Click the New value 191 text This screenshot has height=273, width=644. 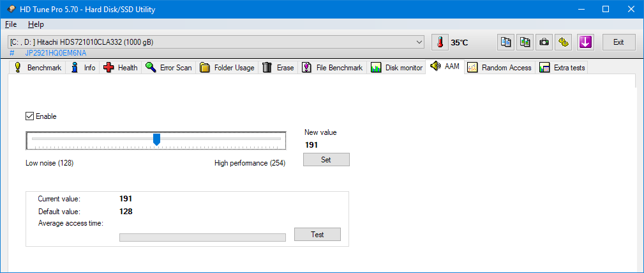311,144
